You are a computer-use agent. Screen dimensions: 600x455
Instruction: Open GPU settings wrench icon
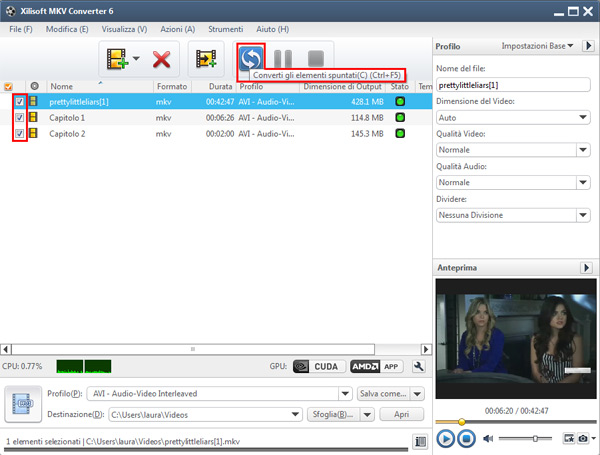tap(419, 367)
